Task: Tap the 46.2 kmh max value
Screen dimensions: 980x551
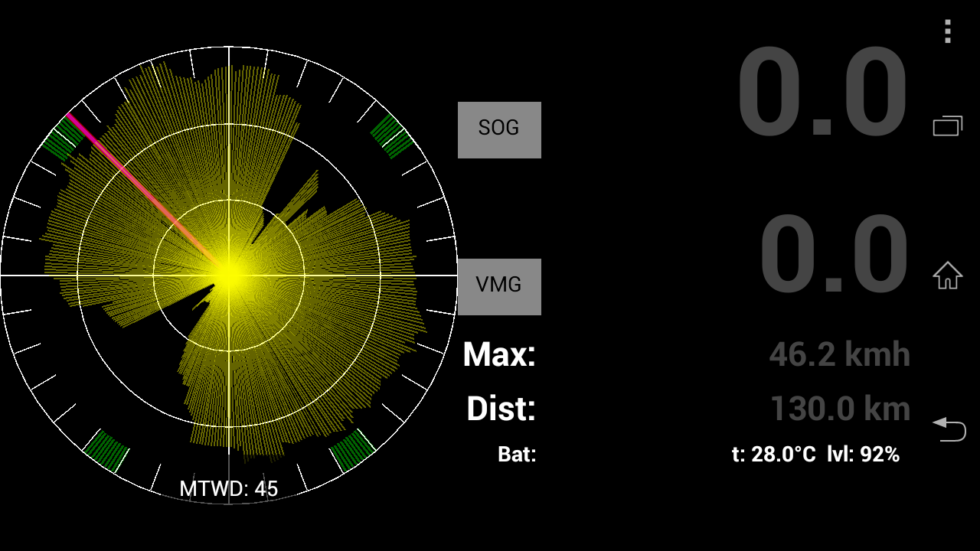Action: (x=840, y=354)
